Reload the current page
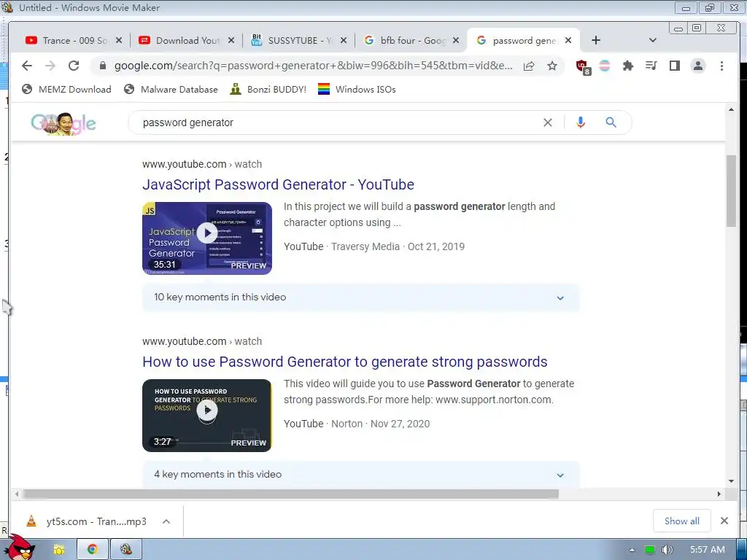This screenshot has height=560, width=747. coord(74,66)
